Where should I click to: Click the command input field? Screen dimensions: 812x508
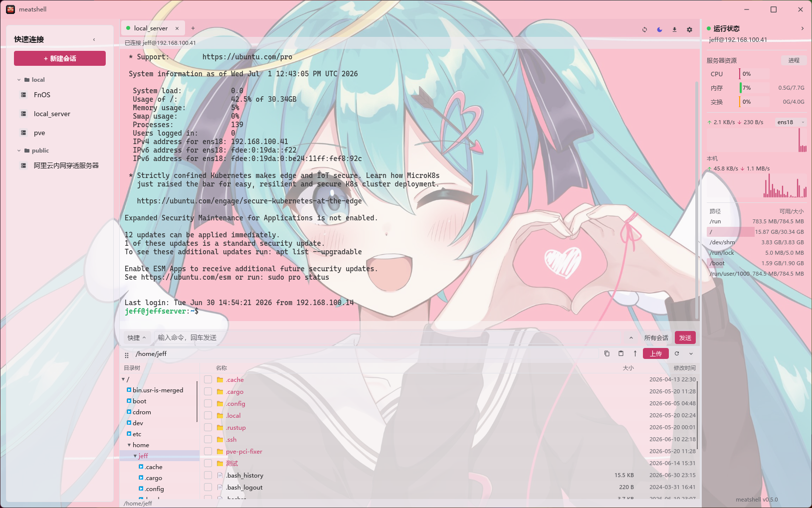389,338
